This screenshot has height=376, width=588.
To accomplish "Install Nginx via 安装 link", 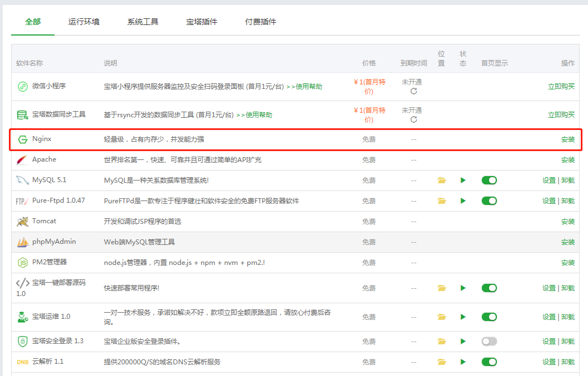I will coord(568,139).
